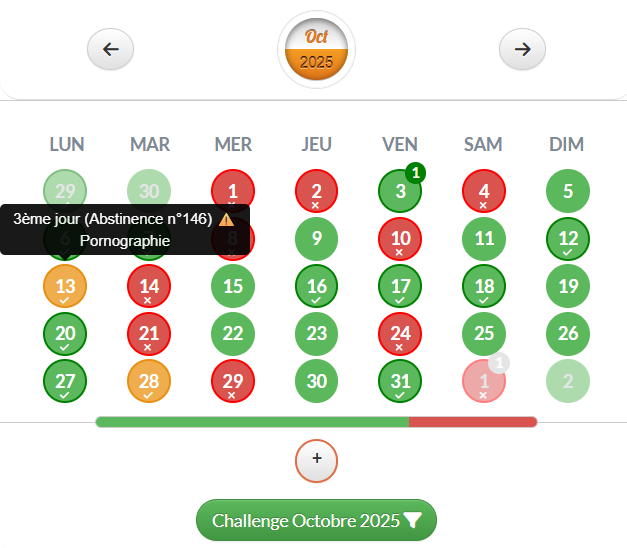Click the red section of progress bar
This screenshot has width=627, height=548.
tap(472, 422)
